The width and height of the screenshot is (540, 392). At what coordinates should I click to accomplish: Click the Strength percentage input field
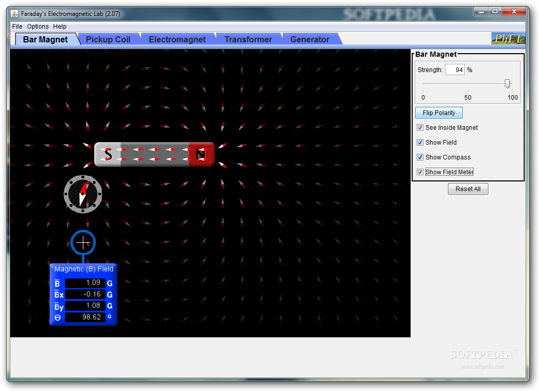click(455, 70)
